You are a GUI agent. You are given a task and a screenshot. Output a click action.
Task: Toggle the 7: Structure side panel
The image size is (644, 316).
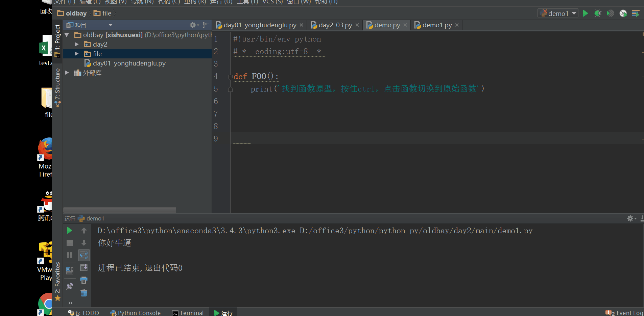pos(57,87)
